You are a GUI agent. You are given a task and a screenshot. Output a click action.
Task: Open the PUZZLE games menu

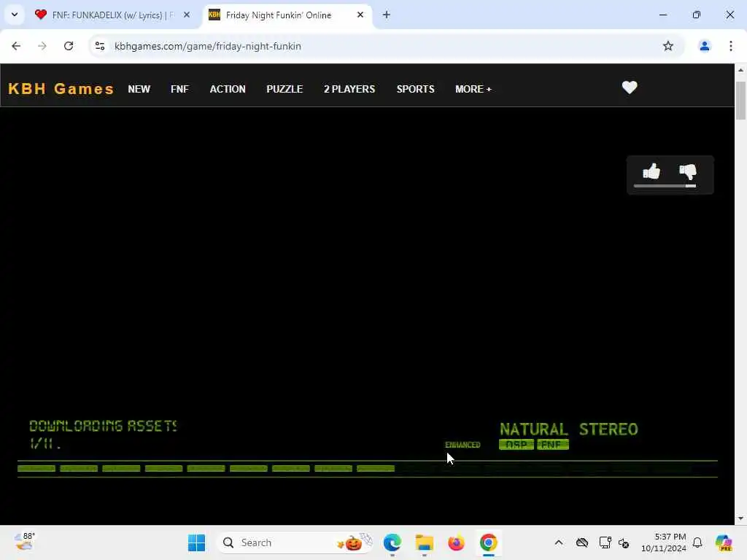[x=285, y=89]
